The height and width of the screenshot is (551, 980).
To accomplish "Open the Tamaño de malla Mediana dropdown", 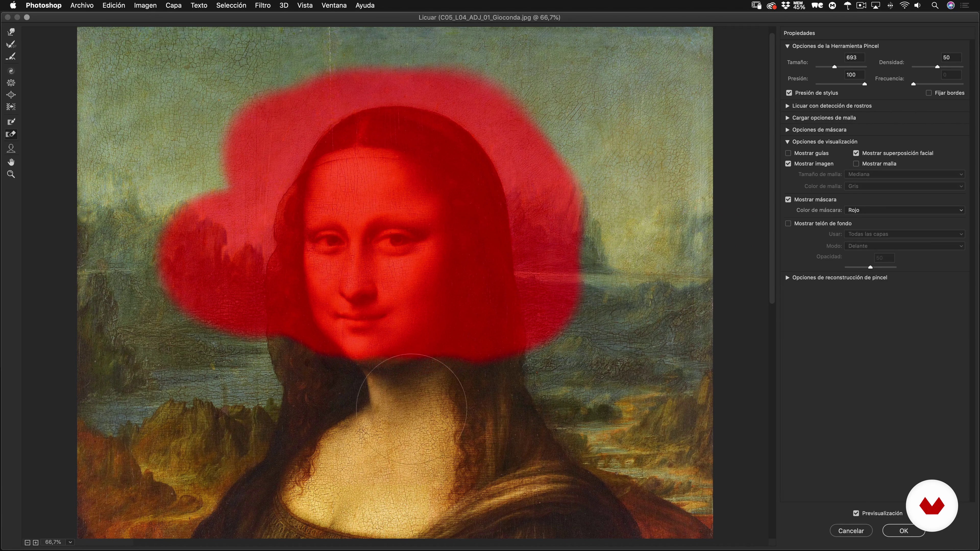I will [905, 174].
